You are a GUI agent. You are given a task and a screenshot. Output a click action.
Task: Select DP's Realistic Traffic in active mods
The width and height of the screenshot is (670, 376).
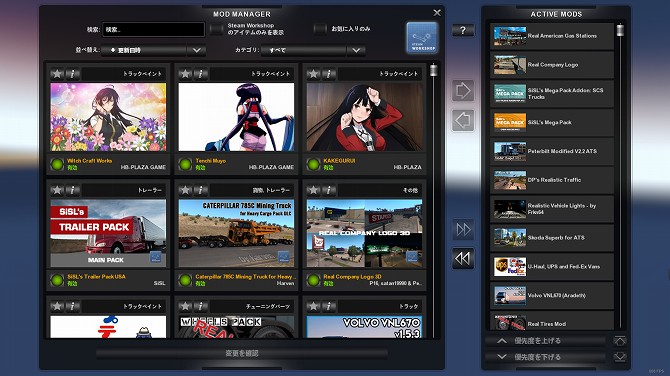(x=552, y=180)
